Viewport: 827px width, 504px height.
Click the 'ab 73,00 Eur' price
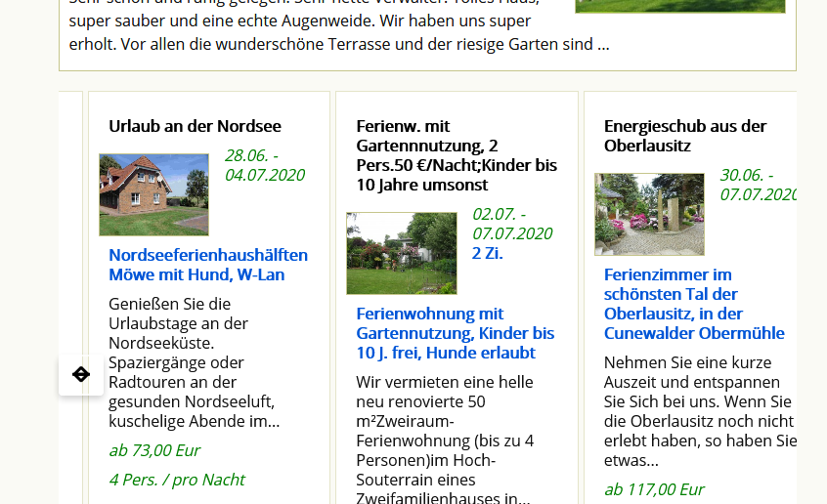[154, 450]
